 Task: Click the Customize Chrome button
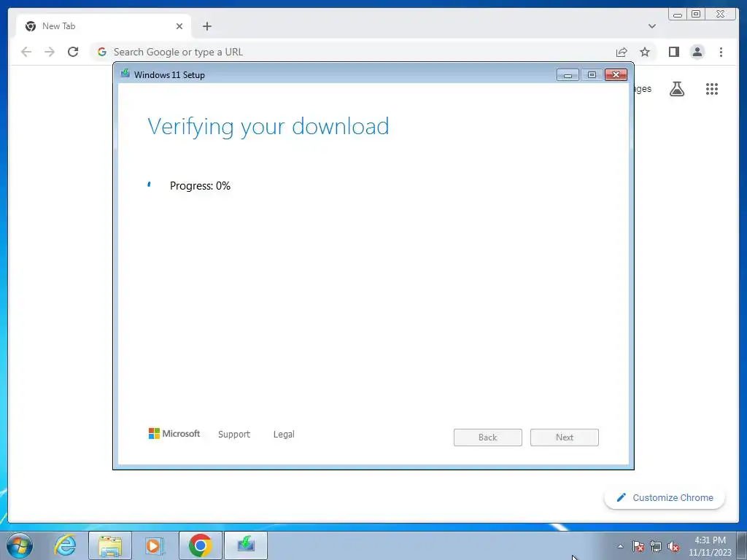[665, 497]
